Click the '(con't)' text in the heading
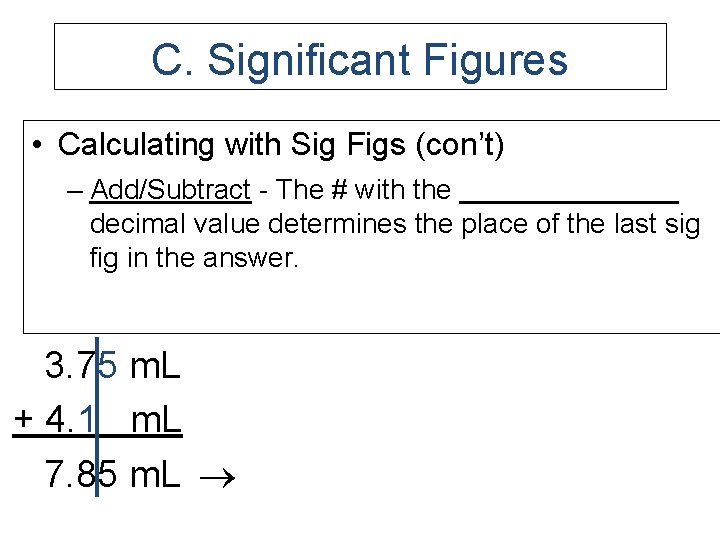The height and width of the screenshot is (540, 720). click(x=460, y=145)
